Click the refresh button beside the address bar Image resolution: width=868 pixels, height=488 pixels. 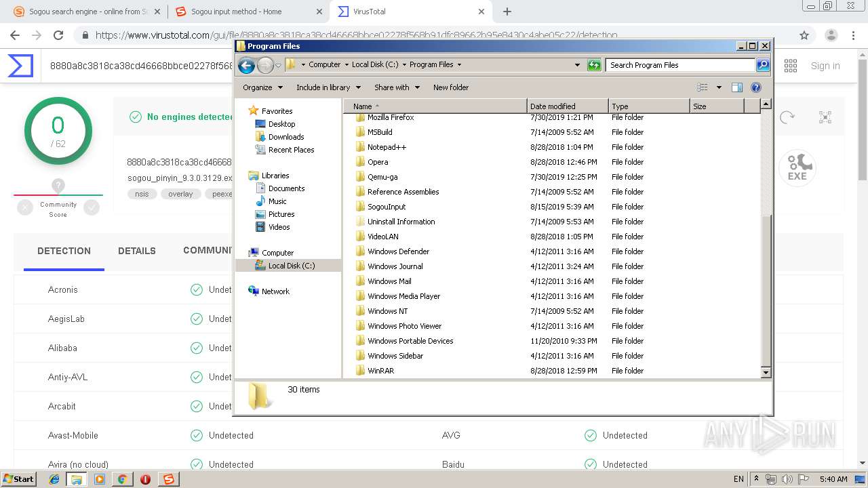click(x=594, y=65)
